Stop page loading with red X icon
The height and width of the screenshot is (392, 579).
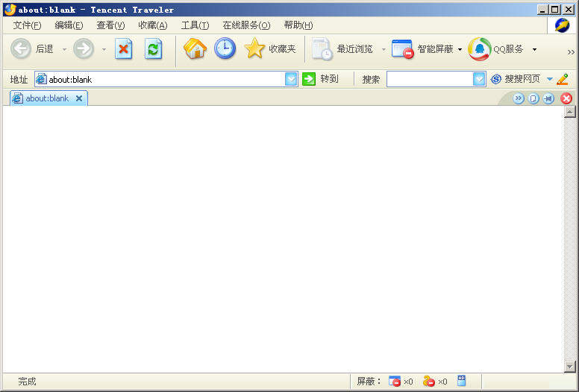124,48
